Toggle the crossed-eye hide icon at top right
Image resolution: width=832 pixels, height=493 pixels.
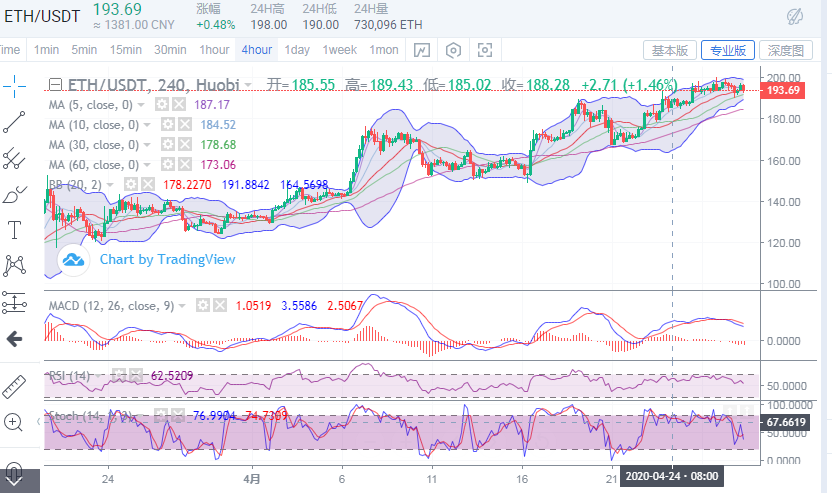(x=794, y=17)
